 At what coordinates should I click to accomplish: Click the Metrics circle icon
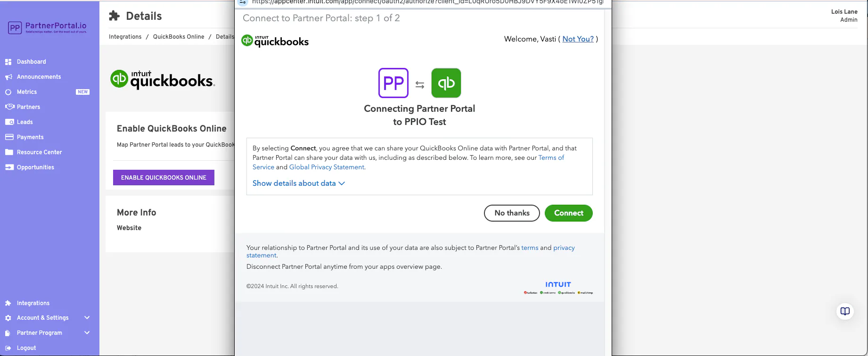(x=8, y=92)
